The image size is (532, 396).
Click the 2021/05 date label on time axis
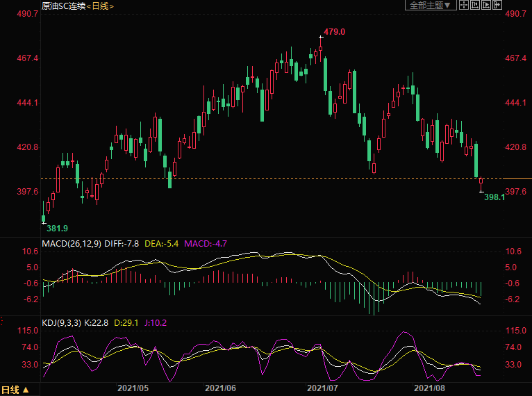[133, 388]
